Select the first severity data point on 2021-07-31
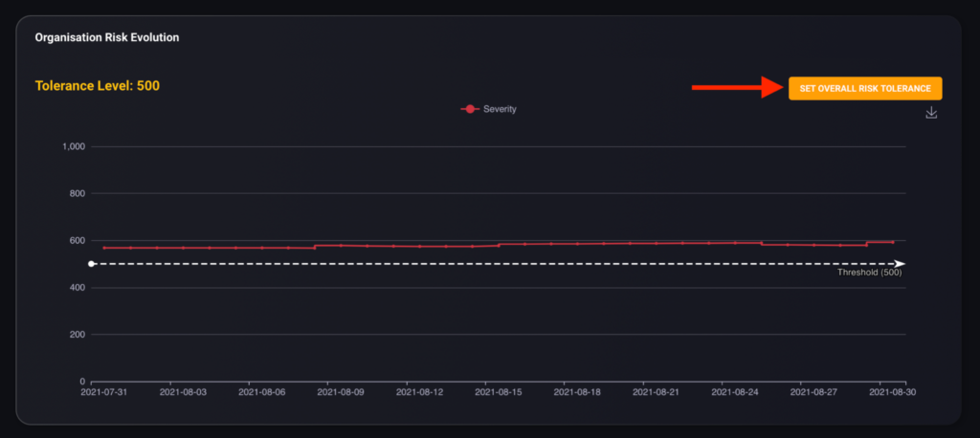The image size is (980, 438). click(104, 248)
